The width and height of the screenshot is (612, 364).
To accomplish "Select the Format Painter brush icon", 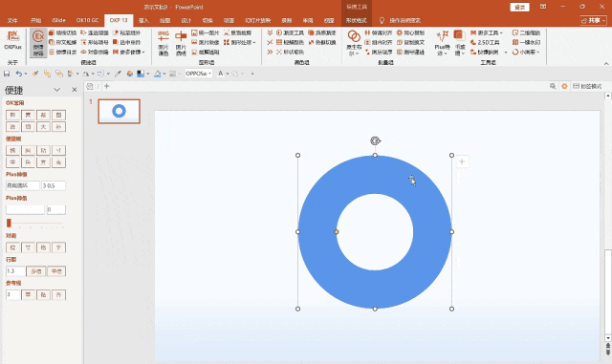I will point(35,74).
